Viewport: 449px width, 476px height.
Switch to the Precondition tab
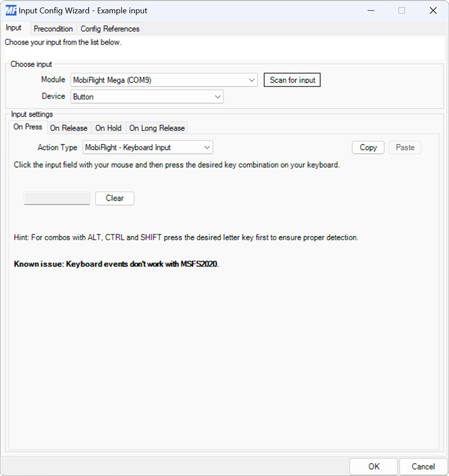click(x=53, y=29)
